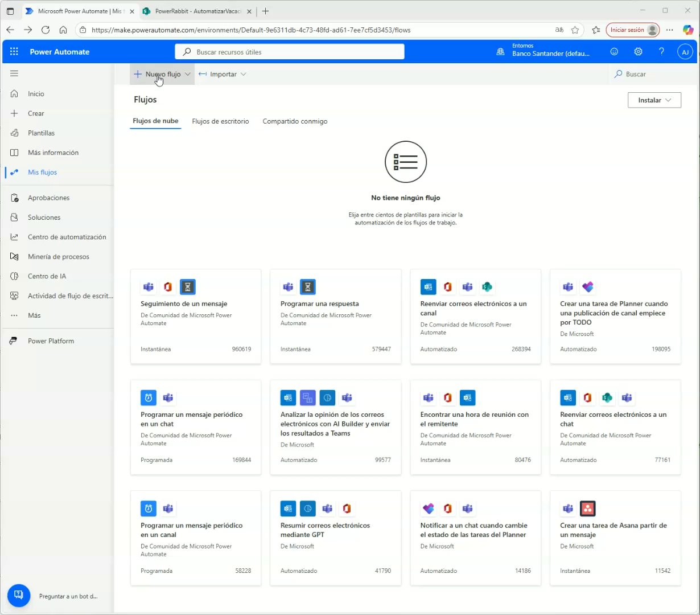Open Notificar a un chat cuando cambie template
This screenshot has height=615, width=700.
tap(476, 538)
